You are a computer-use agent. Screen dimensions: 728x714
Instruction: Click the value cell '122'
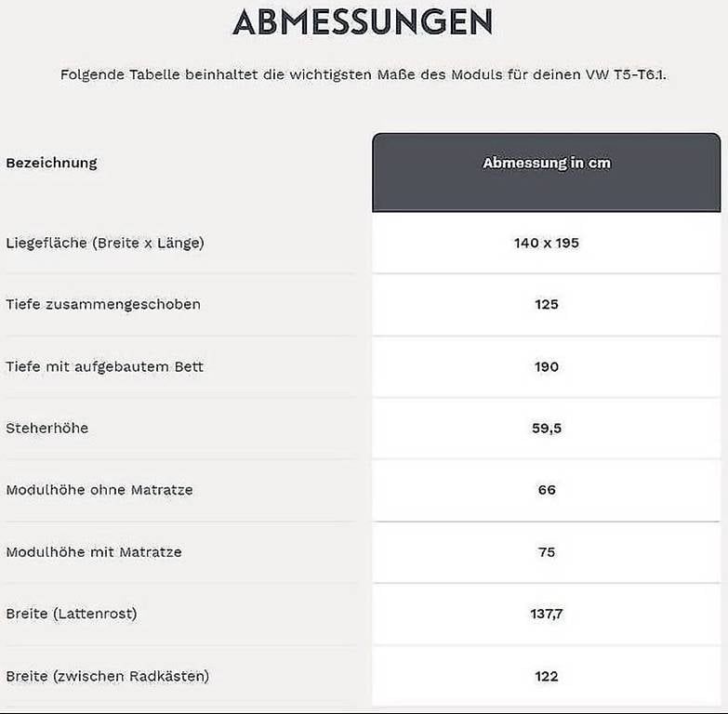pyautogui.click(x=547, y=676)
